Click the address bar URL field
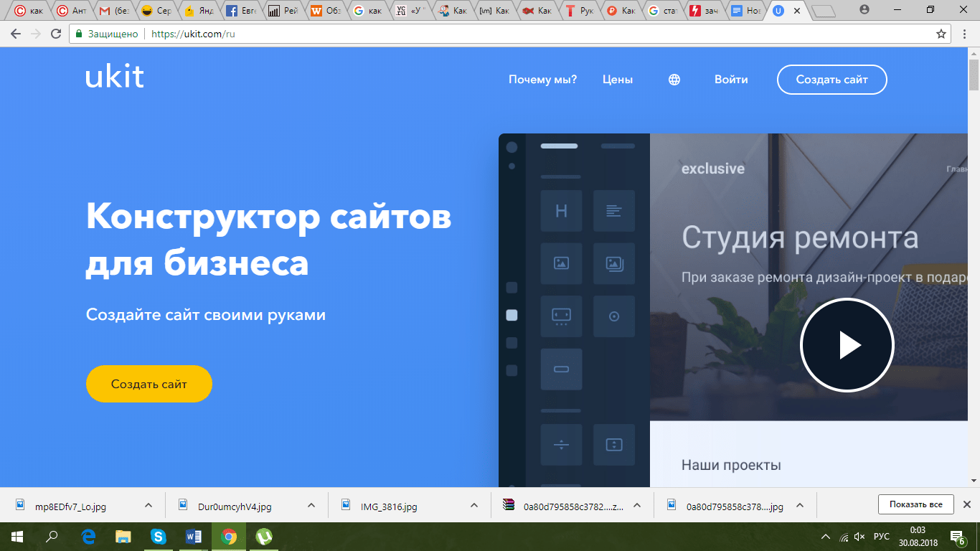Image resolution: width=980 pixels, height=551 pixels. pos(502,34)
